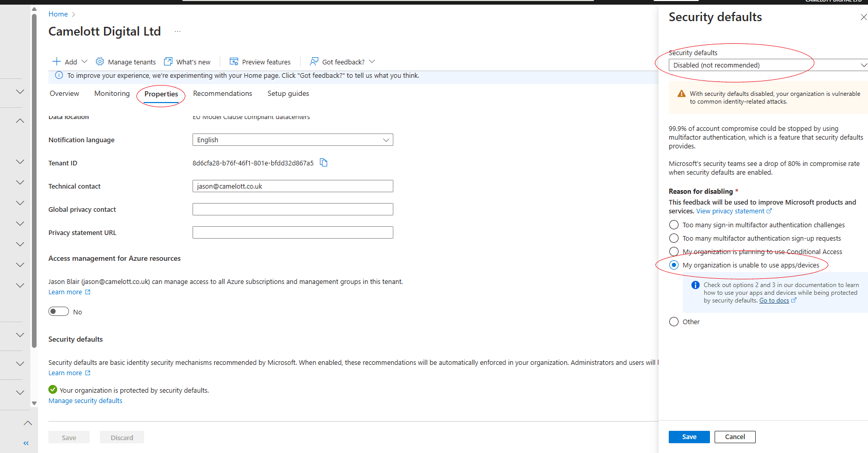The width and height of the screenshot is (868, 453).
Task: Open Manage tenants gear icon
Action: (100, 62)
